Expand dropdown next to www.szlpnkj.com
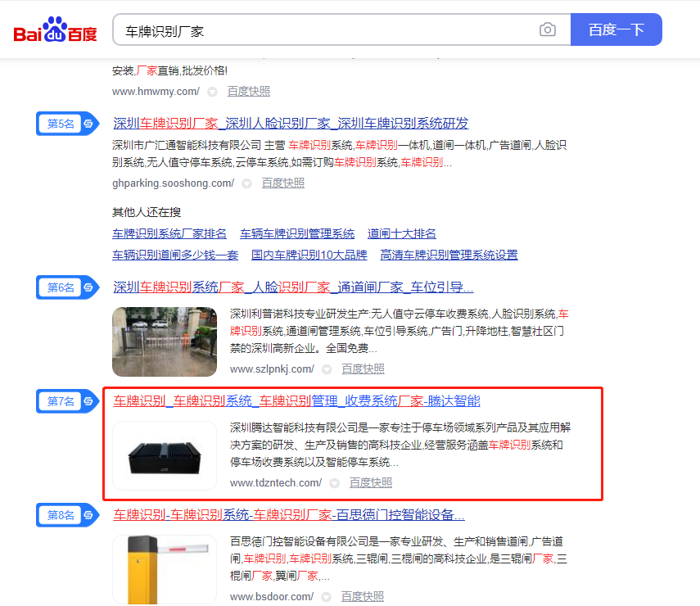This screenshot has width=700, height=606. [x=327, y=369]
